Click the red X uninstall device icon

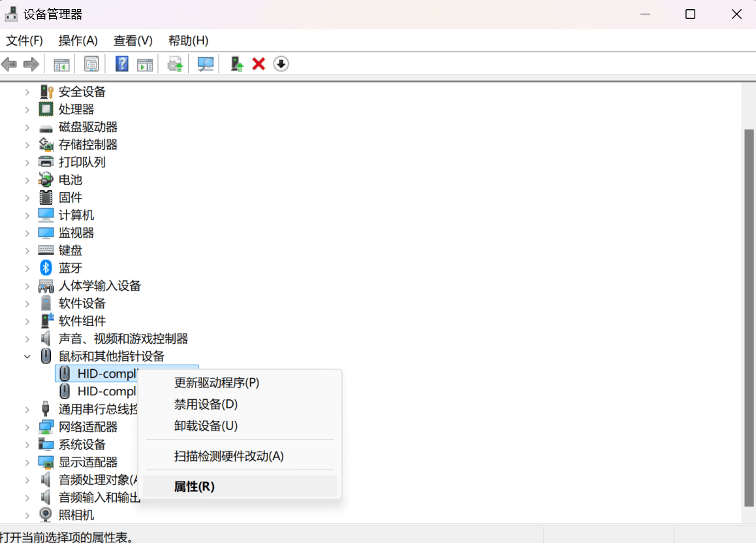pyautogui.click(x=259, y=64)
